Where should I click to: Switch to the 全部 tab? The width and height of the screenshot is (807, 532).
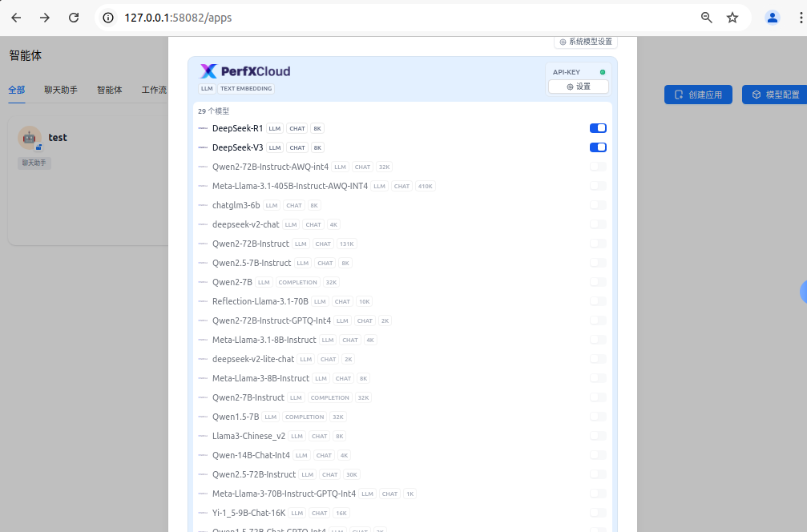(17, 90)
